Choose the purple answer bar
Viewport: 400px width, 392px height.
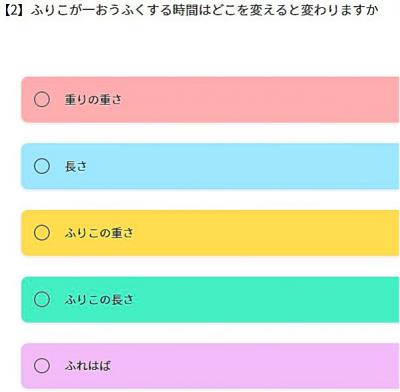[210, 366]
